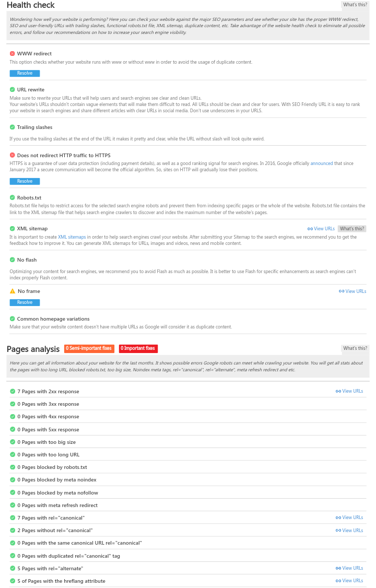This screenshot has width=376, height=588.
Task: Open the XML sitemaps hyperlink
Action: point(72,237)
